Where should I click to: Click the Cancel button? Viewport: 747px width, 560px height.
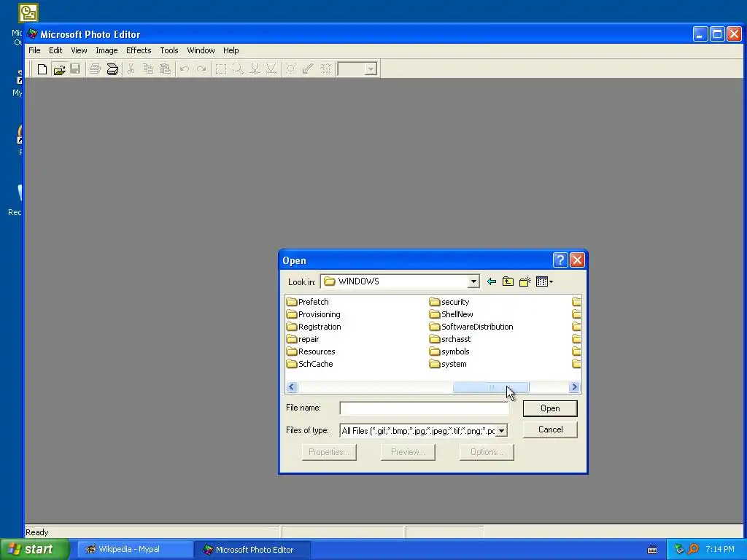[x=550, y=429]
